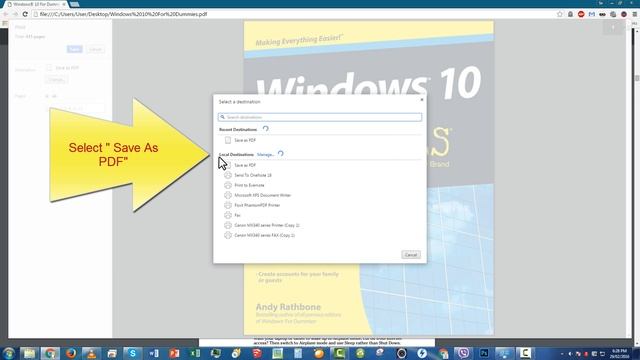
Task: Open File Explorer from the taskbar
Action: (x=29, y=353)
